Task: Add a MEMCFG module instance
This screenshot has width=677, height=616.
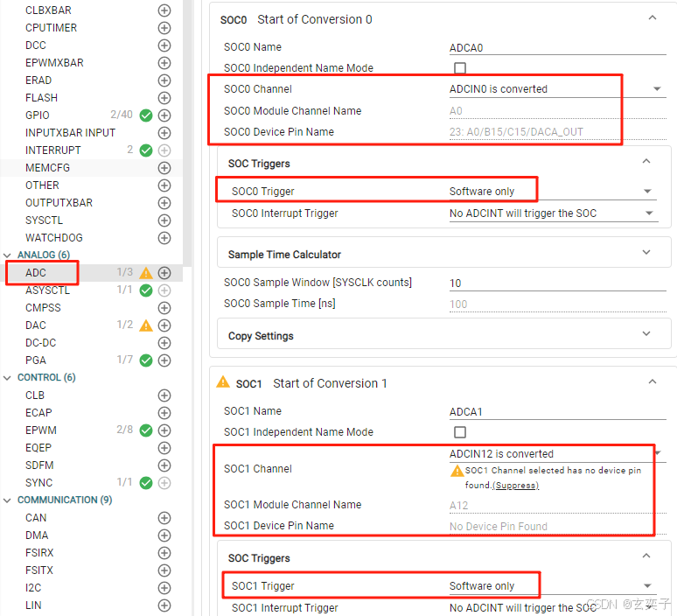Action: [164, 168]
